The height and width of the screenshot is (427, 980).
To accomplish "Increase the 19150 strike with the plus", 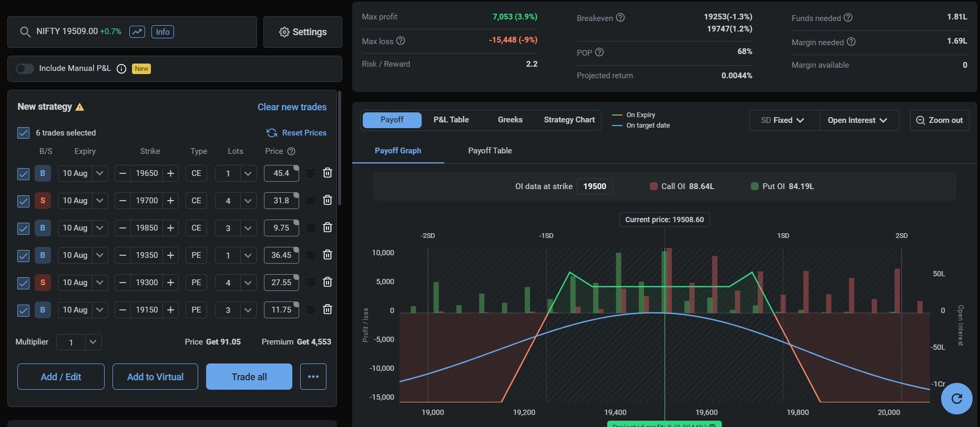I will point(170,310).
